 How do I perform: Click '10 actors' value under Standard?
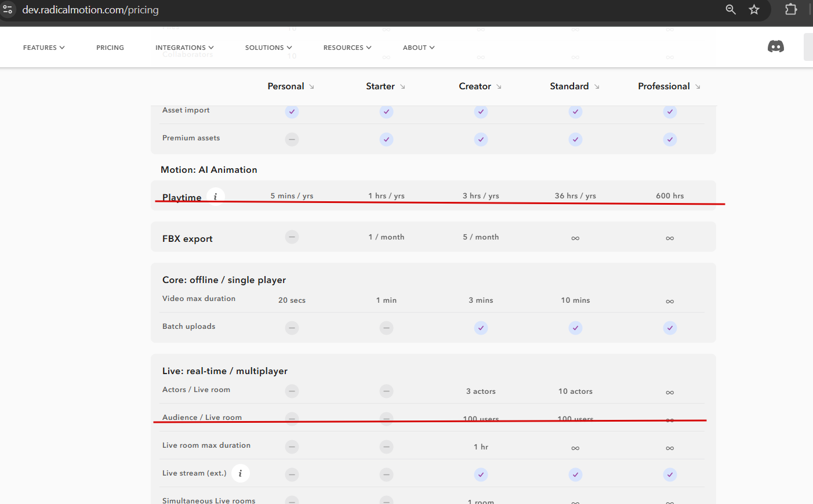(575, 391)
